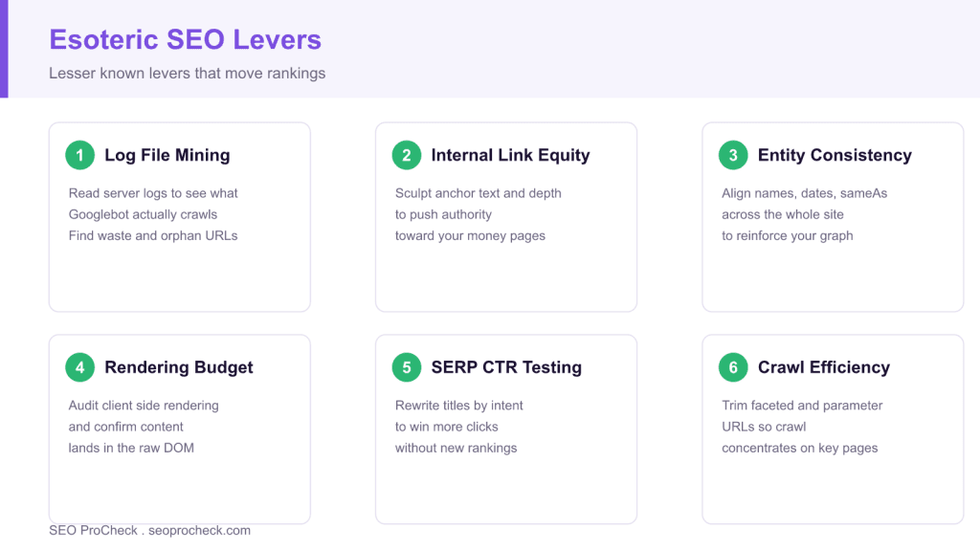The image size is (980, 551).
Task: Click the green number 4 badge
Action: coord(80,367)
